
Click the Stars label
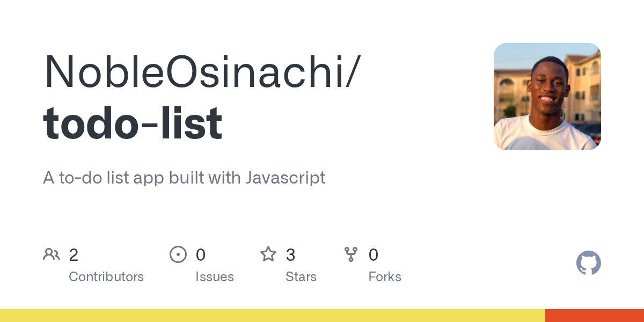tap(301, 277)
